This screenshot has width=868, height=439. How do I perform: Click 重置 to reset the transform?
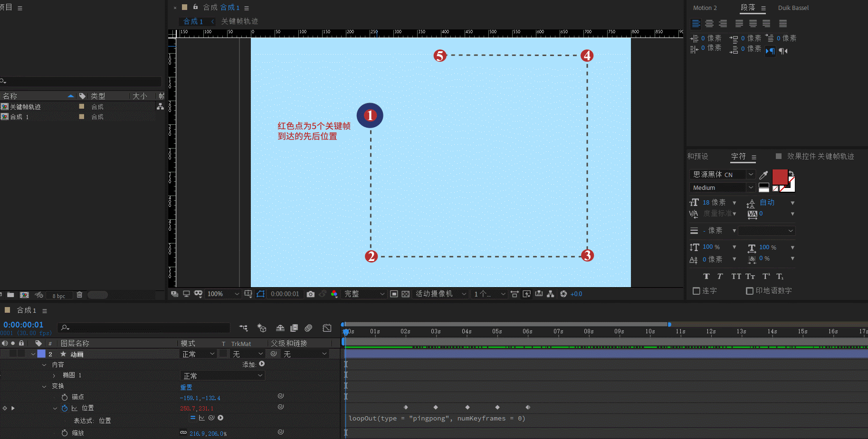click(186, 387)
